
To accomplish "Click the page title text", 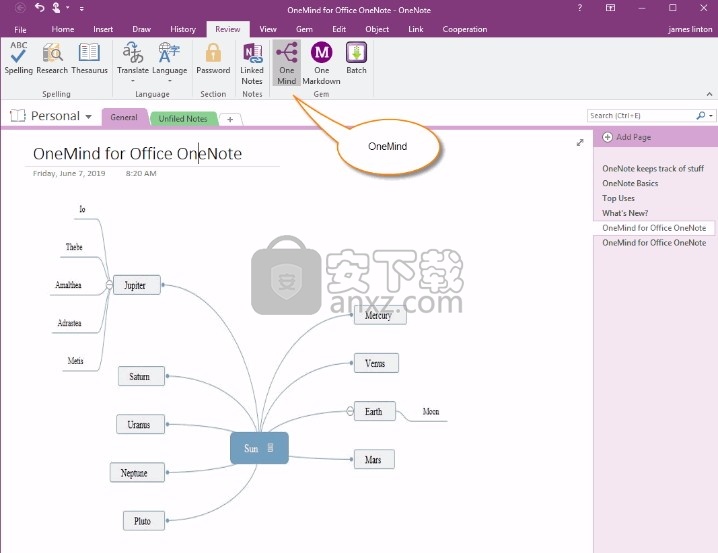I will tap(137, 153).
